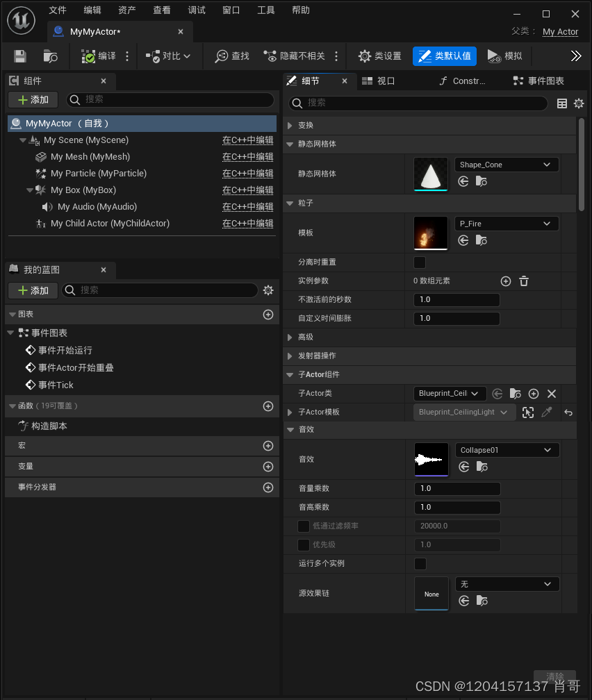Open the 工具 menu
Screen dimensions: 592x700
point(266,10)
